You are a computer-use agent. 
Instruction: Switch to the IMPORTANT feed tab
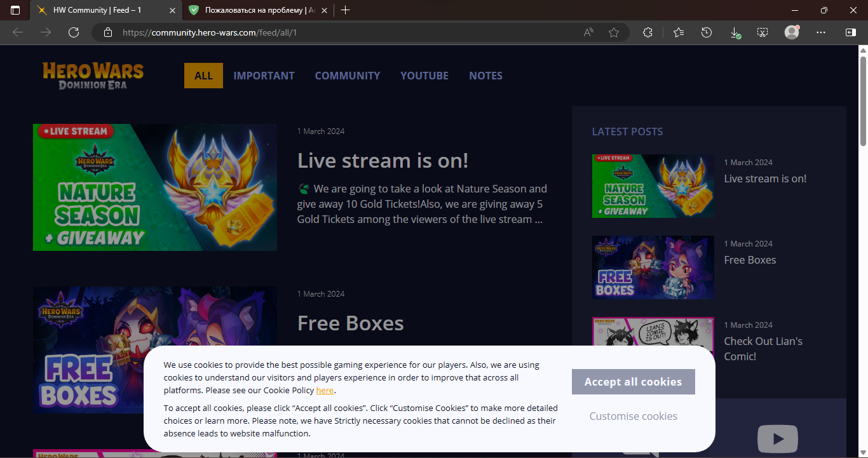point(264,76)
